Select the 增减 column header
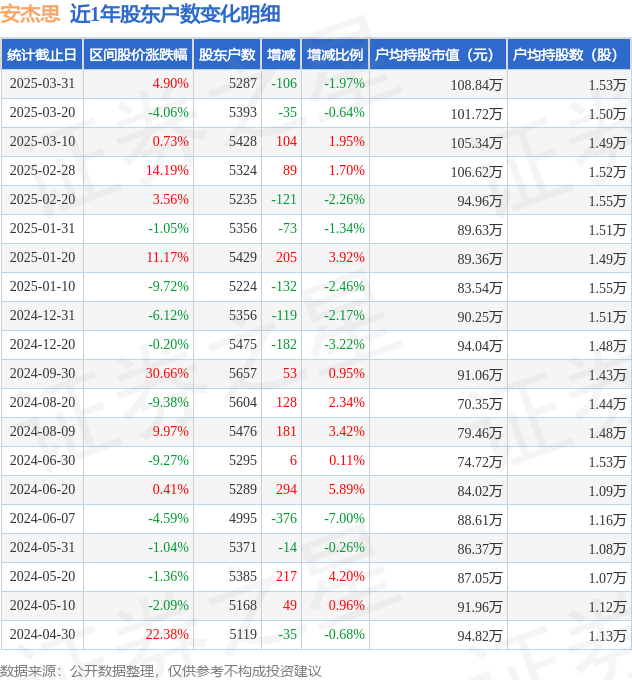 pos(281,55)
